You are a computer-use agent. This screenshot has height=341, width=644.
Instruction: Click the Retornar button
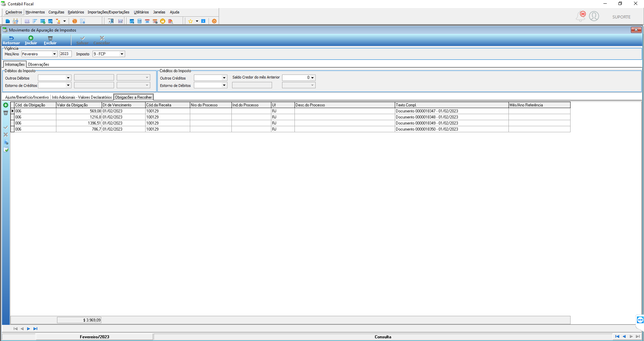(11, 40)
